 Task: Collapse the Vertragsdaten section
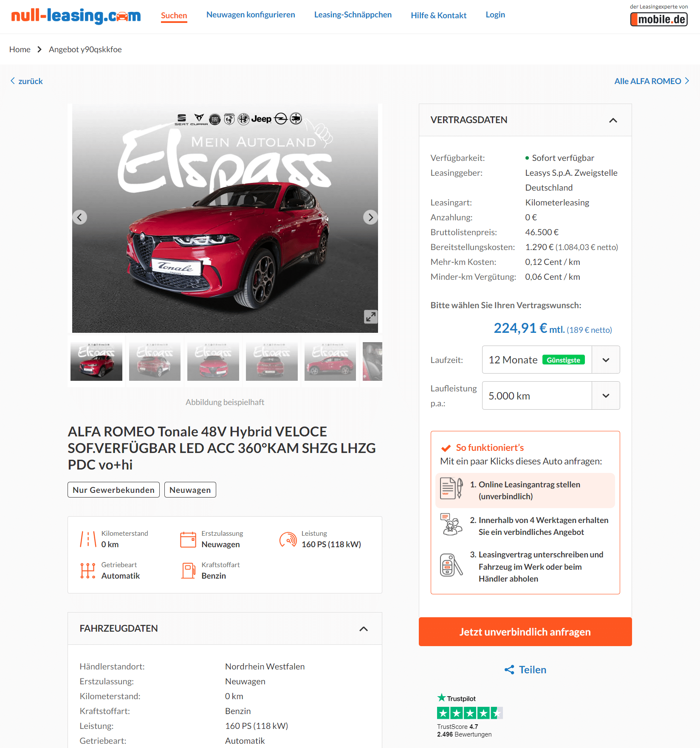click(613, 120)
